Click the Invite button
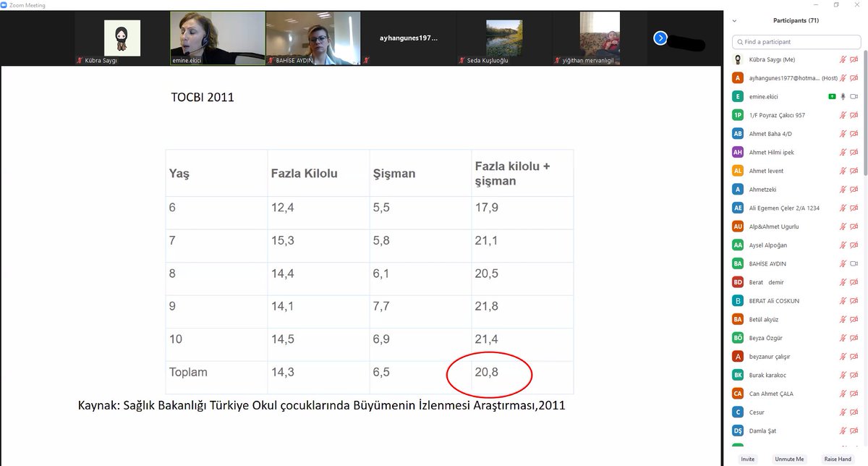Viewport: 868px width, 466px height. [747, 459]
